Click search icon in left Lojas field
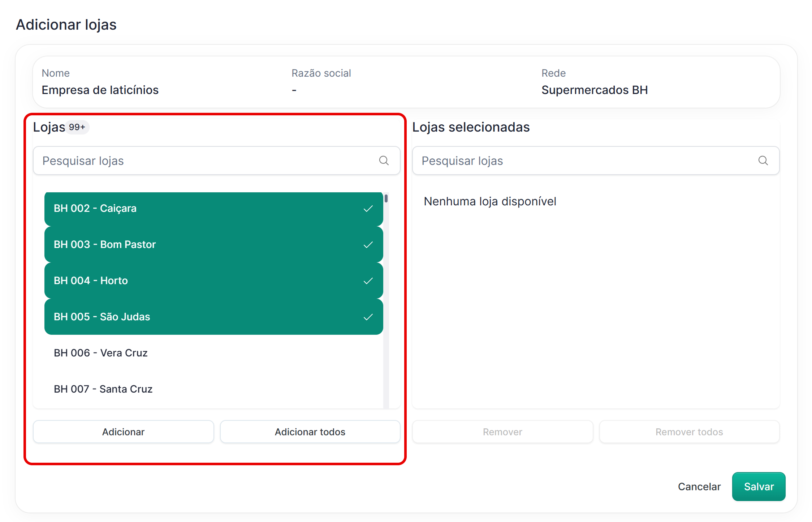This screenshot has width=812, height=522. [x=384, y=161]
